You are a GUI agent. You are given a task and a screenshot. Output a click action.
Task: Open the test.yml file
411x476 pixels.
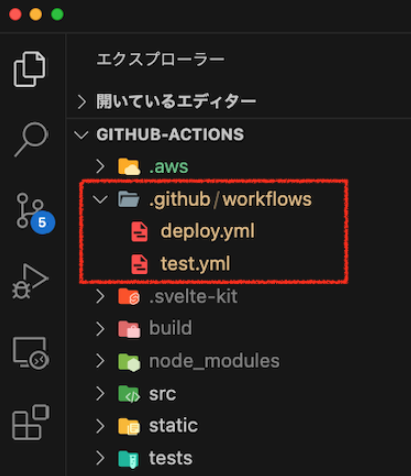coord(195,264)
